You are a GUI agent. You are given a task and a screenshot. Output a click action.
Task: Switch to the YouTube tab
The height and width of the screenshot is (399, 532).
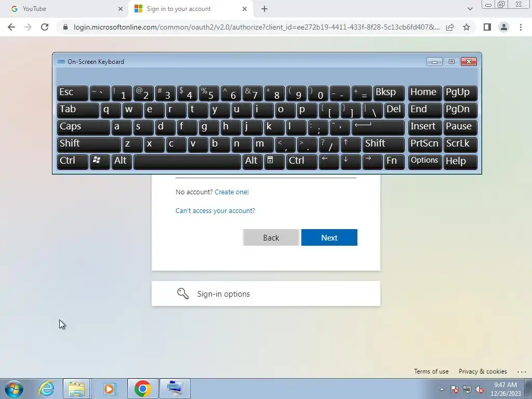click(64, 9)
